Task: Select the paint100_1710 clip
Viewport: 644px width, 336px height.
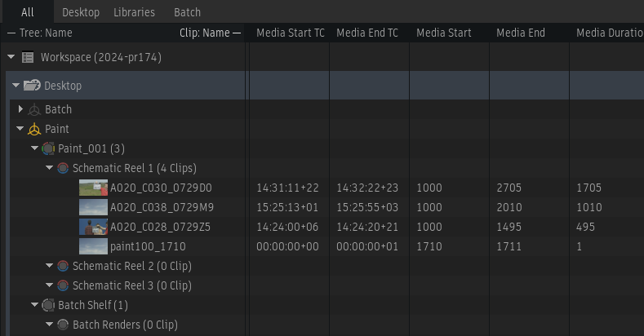Action: [x=148, y=246]
